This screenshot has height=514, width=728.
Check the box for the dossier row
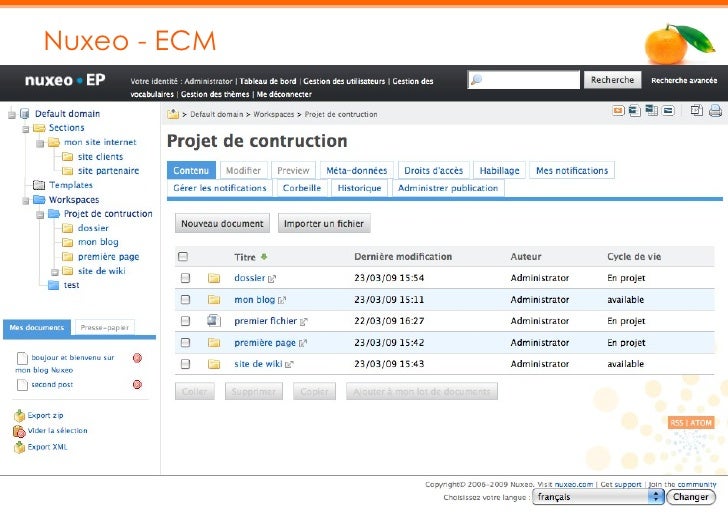[x=185, y=278]
